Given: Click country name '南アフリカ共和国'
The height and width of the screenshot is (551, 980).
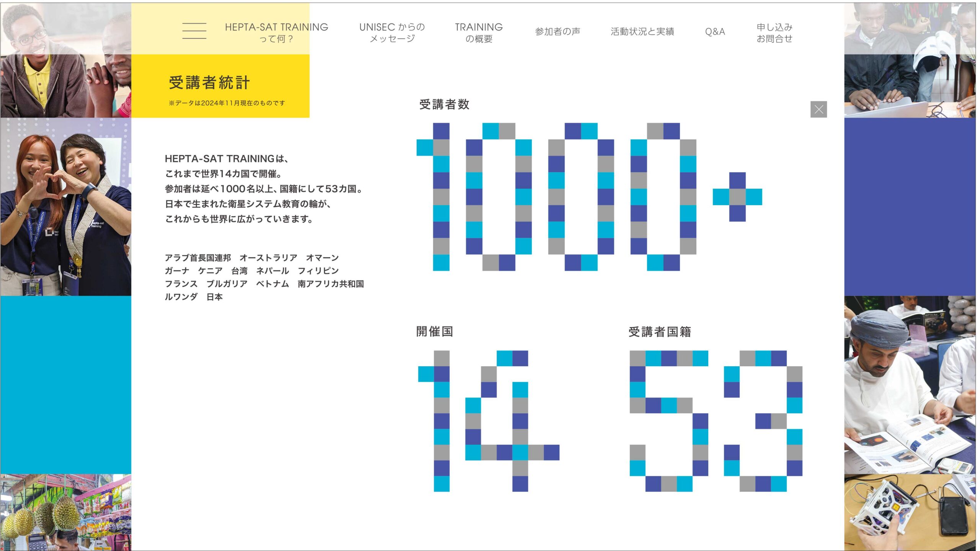Looking at the screenshot, I should point(331,284).
